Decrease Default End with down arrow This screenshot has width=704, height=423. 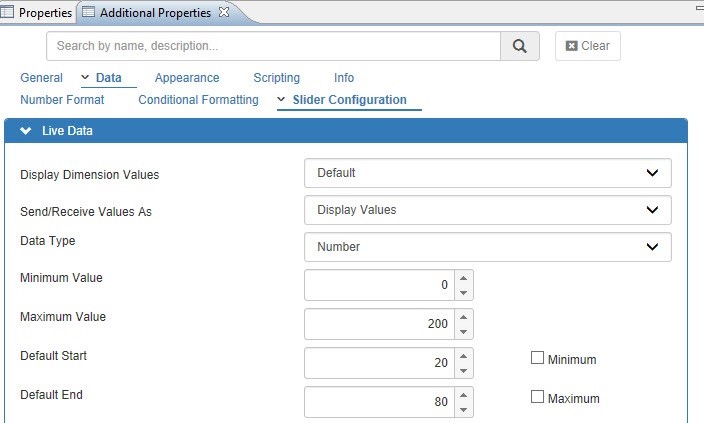coord(462,409)
